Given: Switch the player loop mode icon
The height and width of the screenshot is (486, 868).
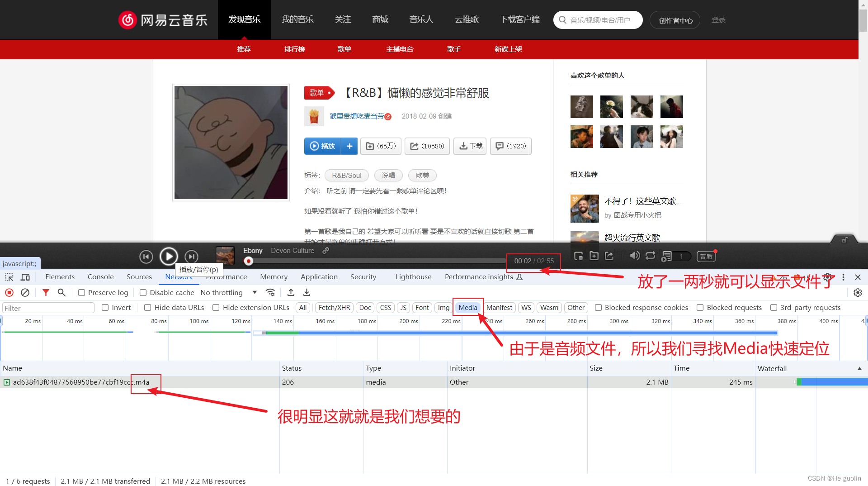Looking at the screenshot, I should pyautogui.click(x=650, y=256).
